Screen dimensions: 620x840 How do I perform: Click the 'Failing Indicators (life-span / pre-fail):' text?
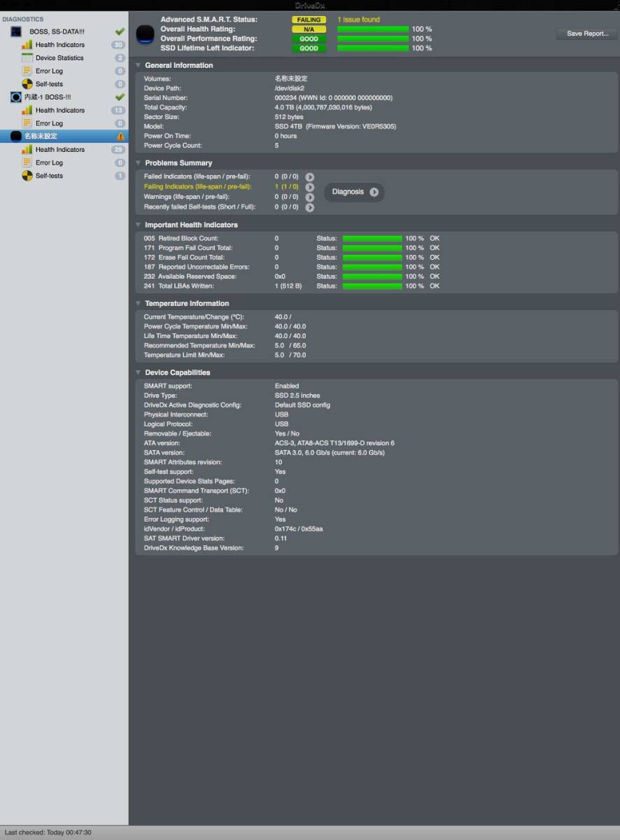(x=197, y=187)
